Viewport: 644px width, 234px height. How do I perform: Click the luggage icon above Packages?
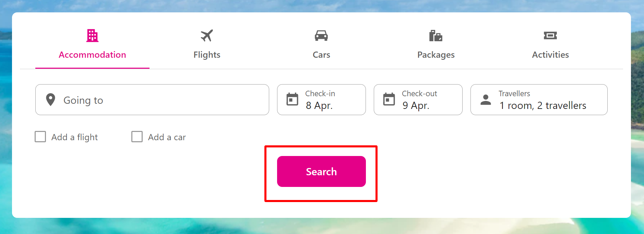pyautogui.click(x=436, y=35)
